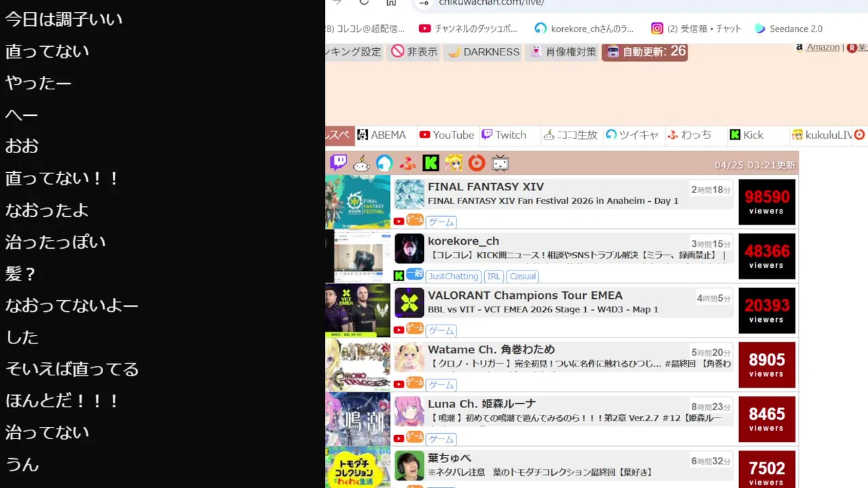Toggle 肖像権対策 portrait-rights mode

(562, 52)
